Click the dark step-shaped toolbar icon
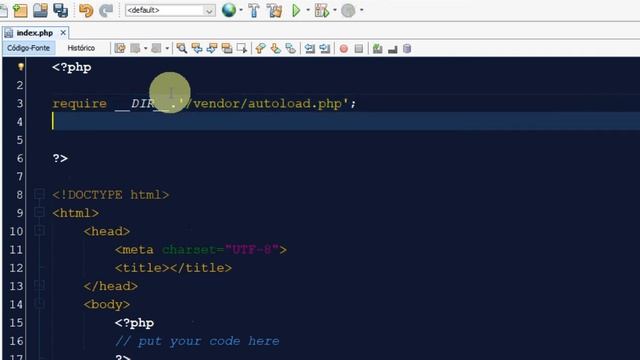640x360 pixels. [393, 49]
